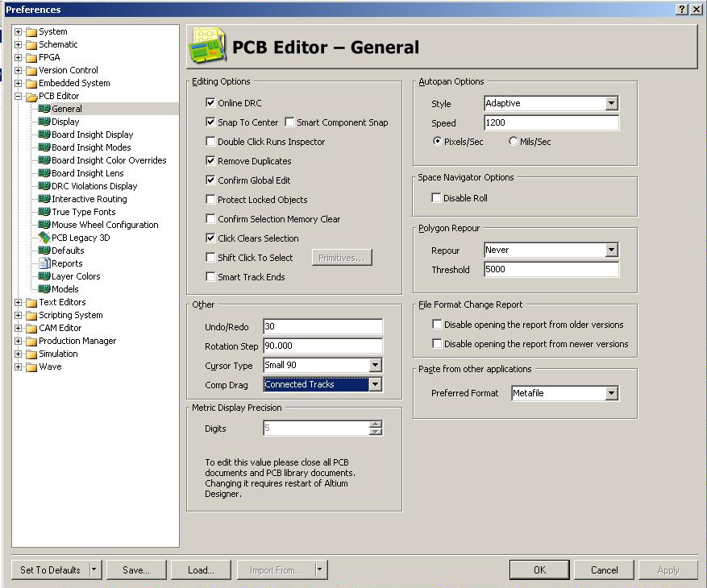The height and width of the screenshot is (588, 707).
Task: Select Text Editors in the tree
Action: [x=62, y=302]
